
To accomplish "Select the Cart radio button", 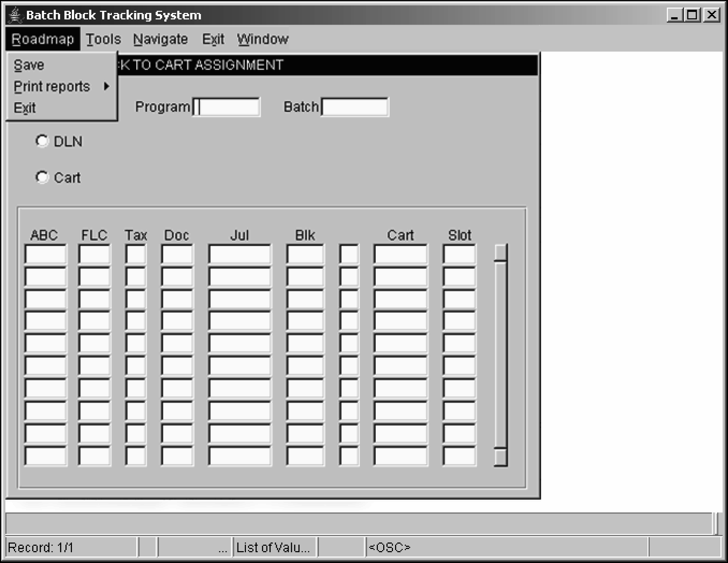I will pyautogui.click(x=42, y=177).
